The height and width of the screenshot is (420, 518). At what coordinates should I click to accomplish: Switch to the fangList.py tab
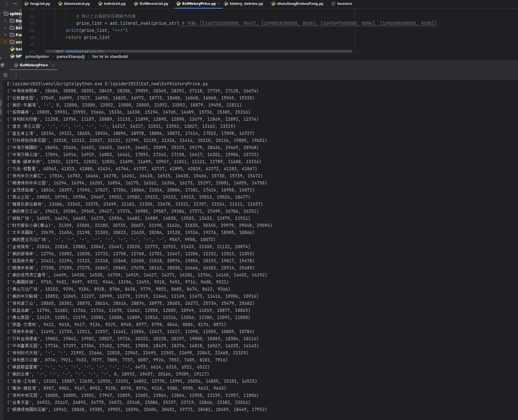click(x=37, y=4)
